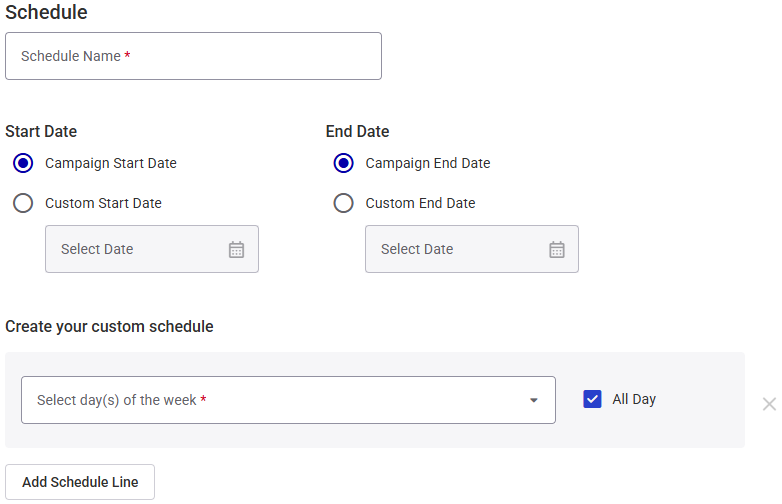
Task: Click the Add Schedule Line button
Action: tap(80, 482)
